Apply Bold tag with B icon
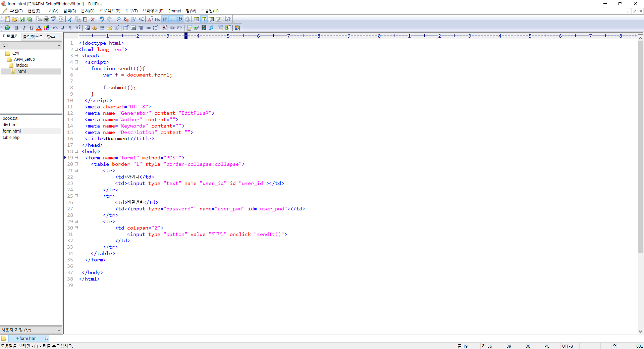The image size is (644, 349). click(17, 28)
